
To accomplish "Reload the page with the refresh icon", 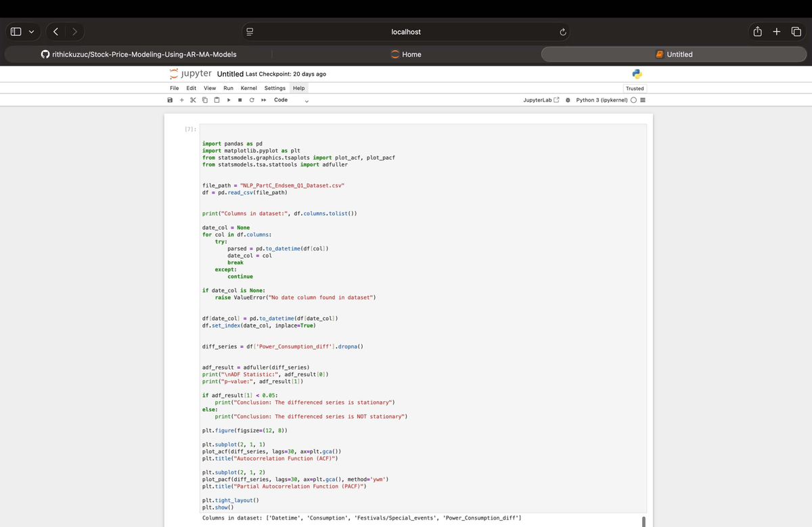I will coord(562,32).
